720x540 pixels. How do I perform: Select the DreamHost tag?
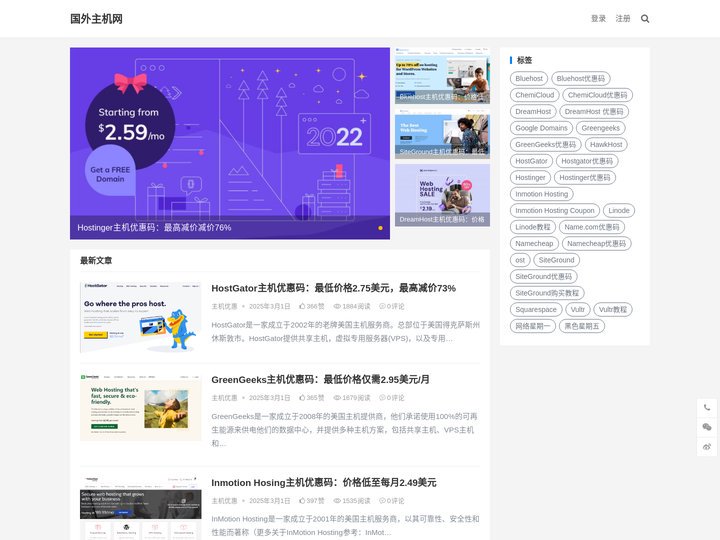click(x=533, y=112)
